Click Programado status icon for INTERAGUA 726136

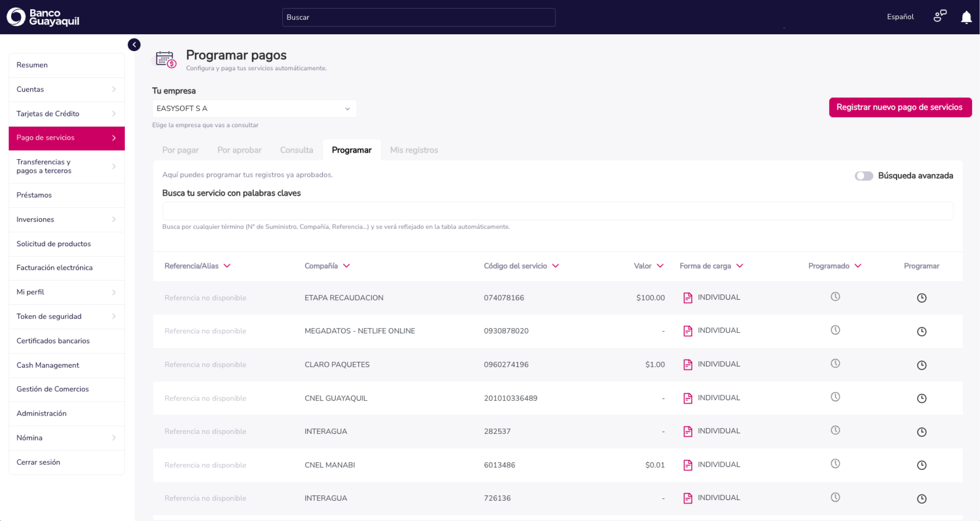click(835, 497)
